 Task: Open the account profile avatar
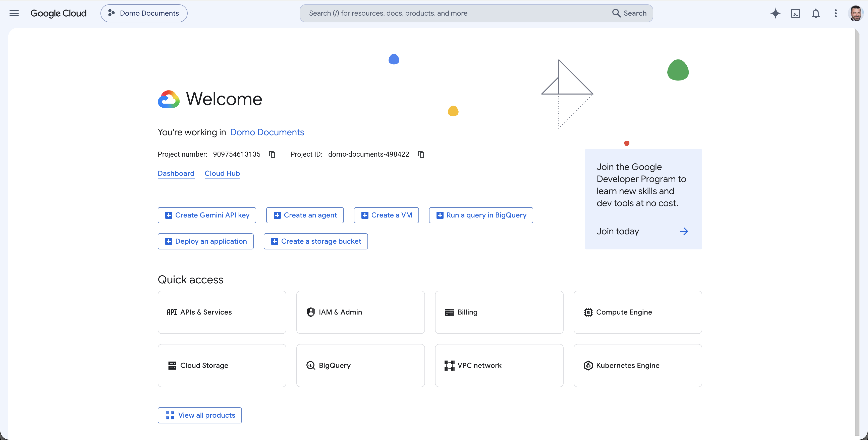coord(856,13)
